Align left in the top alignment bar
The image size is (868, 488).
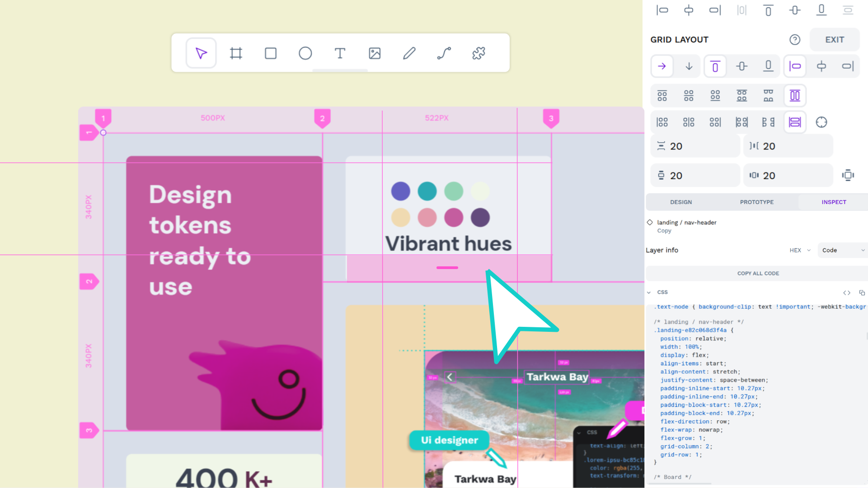tap(662, 10)
